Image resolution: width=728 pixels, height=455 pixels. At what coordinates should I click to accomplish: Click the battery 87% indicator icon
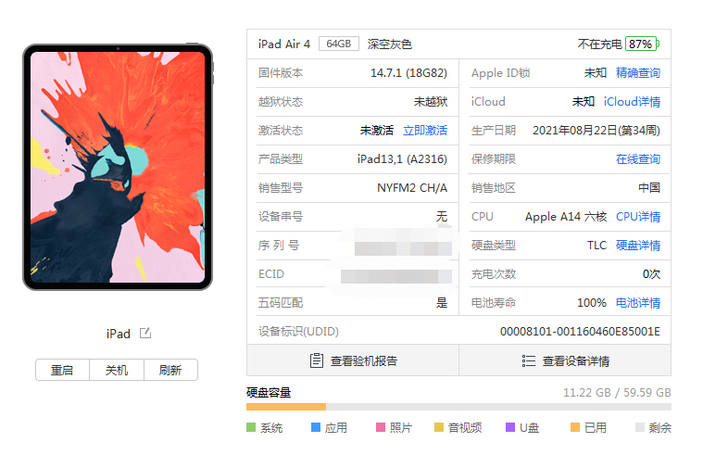pos(642,44)
